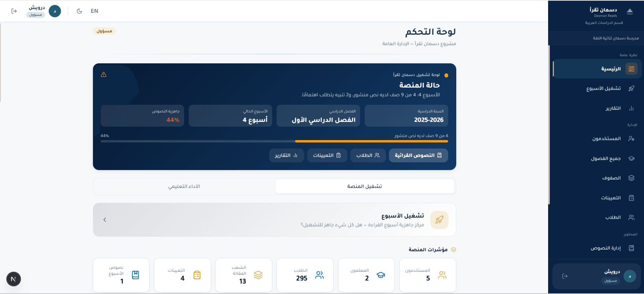This screenshot has width=644, height=294.
Task: Select تشغيل الأسبوع sidebar menu item
Action: (597, 88)
